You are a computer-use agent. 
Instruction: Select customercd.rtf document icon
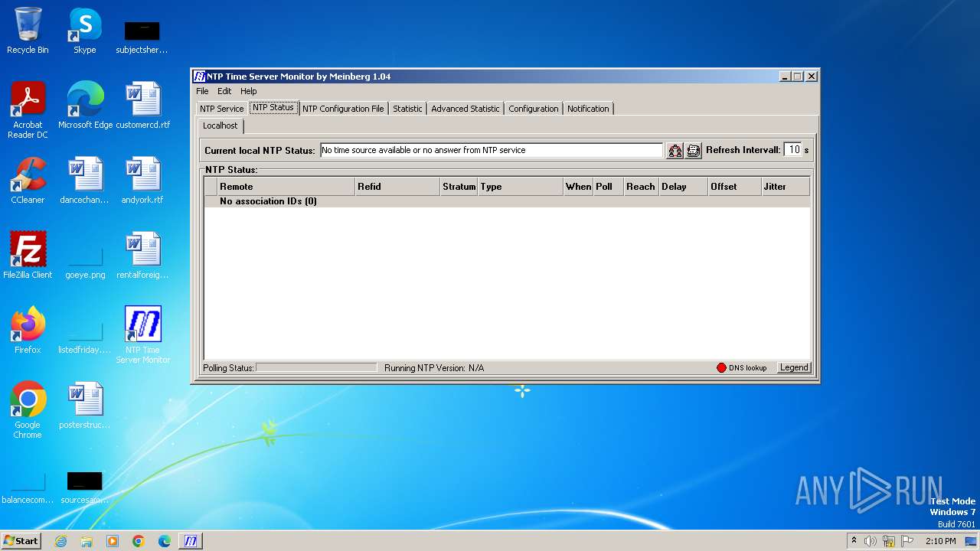(143, 106)
